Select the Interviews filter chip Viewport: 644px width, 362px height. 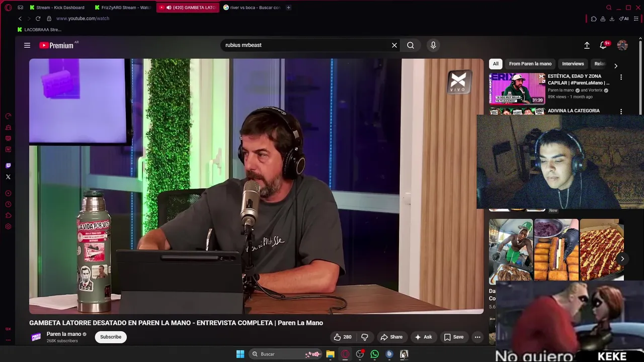[573, 64]
